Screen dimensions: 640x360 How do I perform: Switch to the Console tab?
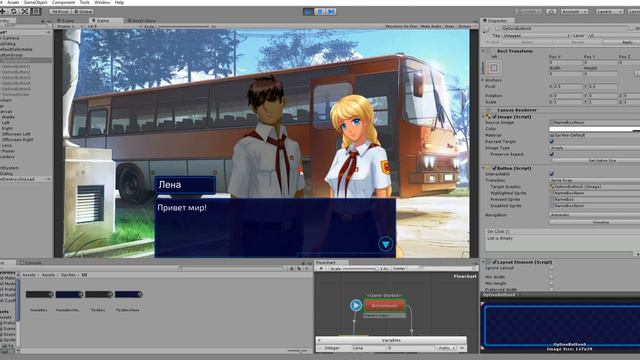31,262
